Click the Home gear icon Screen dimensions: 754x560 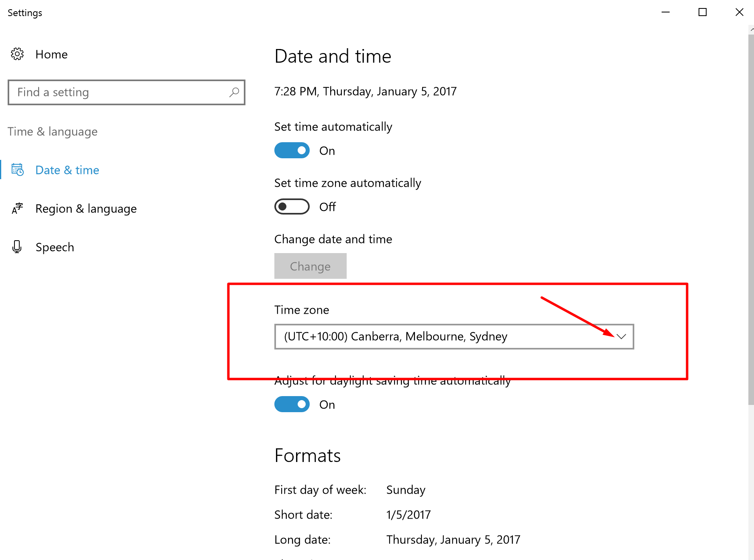17,54
